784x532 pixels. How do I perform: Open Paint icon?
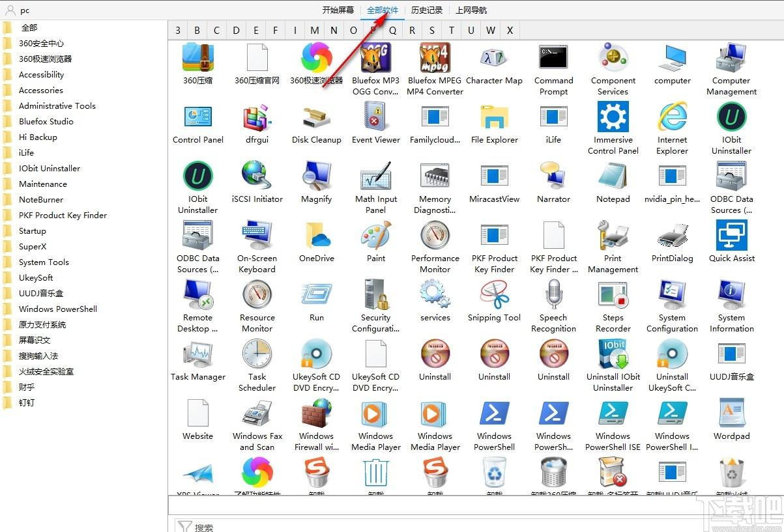376,236
